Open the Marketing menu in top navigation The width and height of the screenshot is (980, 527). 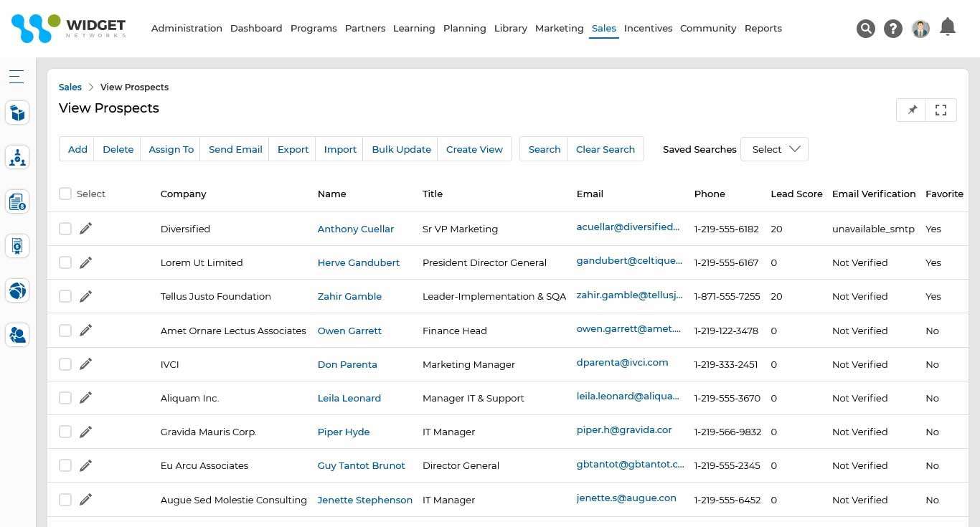tap(559, 29)
